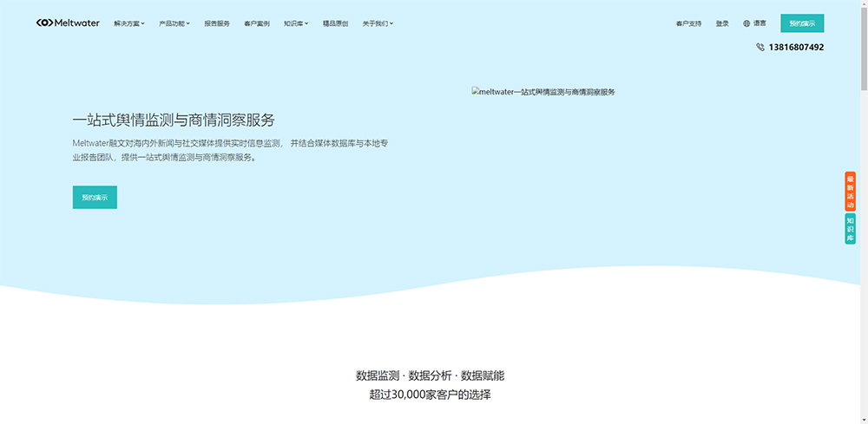This screenshot has width=868, height=424.
Task: Click the header 预约演示 button
Action: [x=802, y=23]
